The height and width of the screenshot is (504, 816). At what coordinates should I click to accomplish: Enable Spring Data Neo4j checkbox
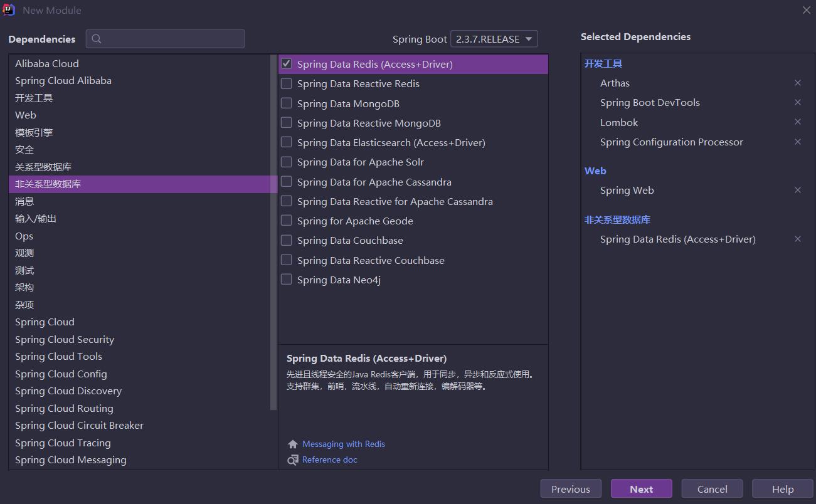287,280
